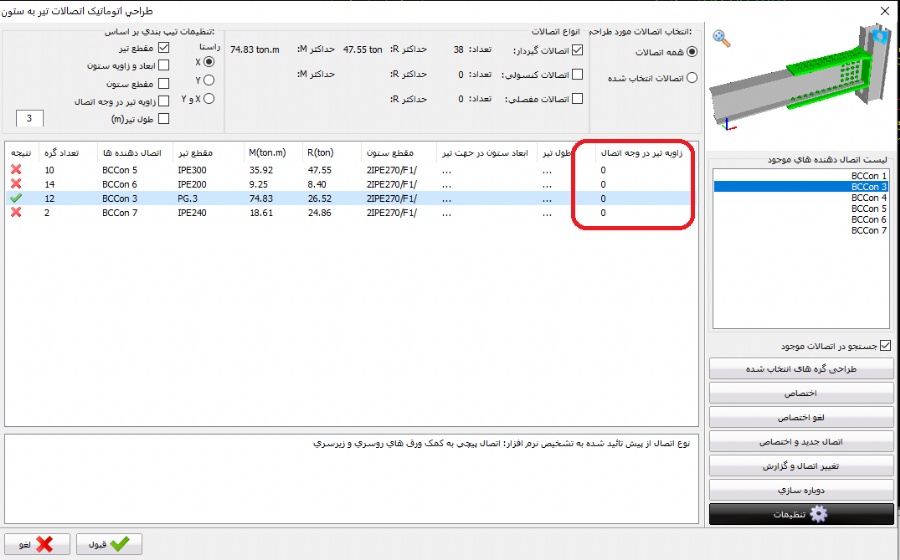
Task: Click the green check result icon for BCCon 3
Action: (16, 199)
